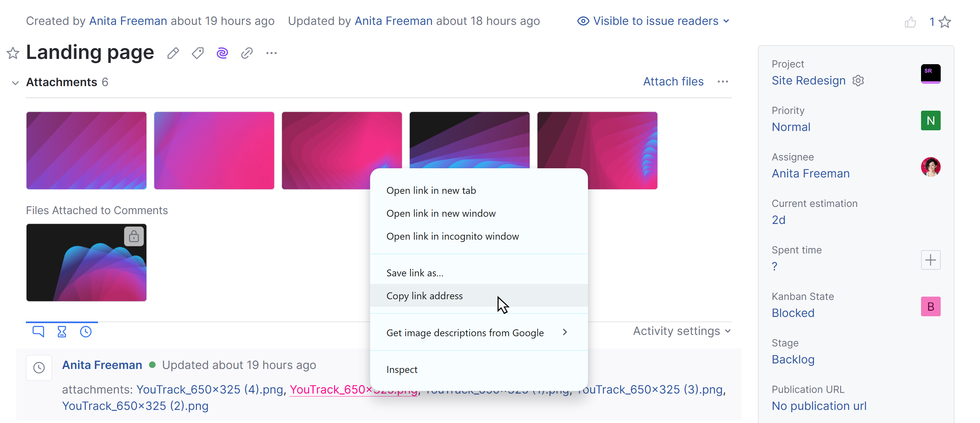Star the Landing page issue

click(12, 53)
